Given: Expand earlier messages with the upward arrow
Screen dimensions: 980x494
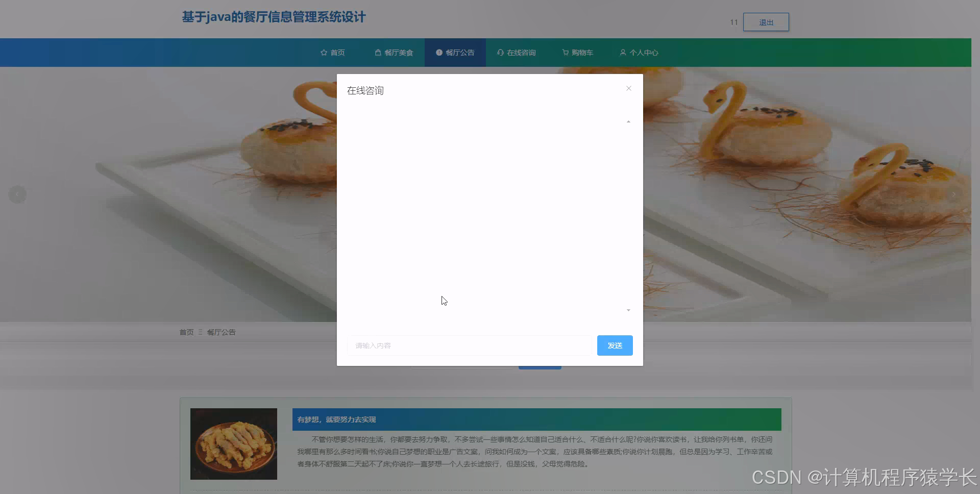Looking at the screenshot, I should pyautogui.click(x=628, y=121).
